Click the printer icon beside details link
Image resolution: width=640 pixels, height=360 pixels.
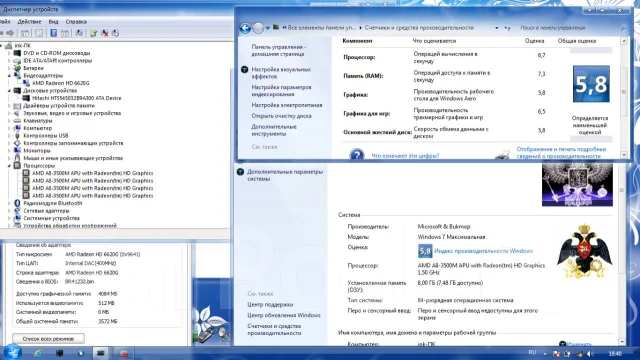click(x=502, y=154)
